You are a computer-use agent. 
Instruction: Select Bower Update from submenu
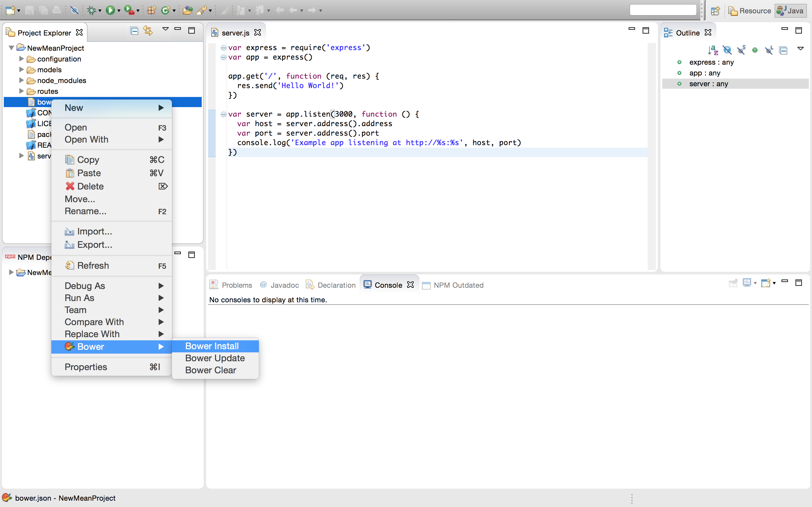[215, 358]
